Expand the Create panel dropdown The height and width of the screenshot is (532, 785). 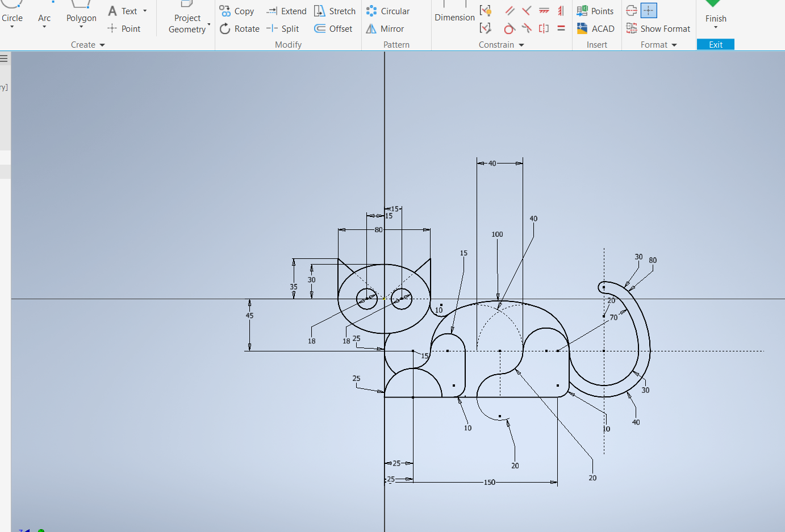tap(102, 45)
